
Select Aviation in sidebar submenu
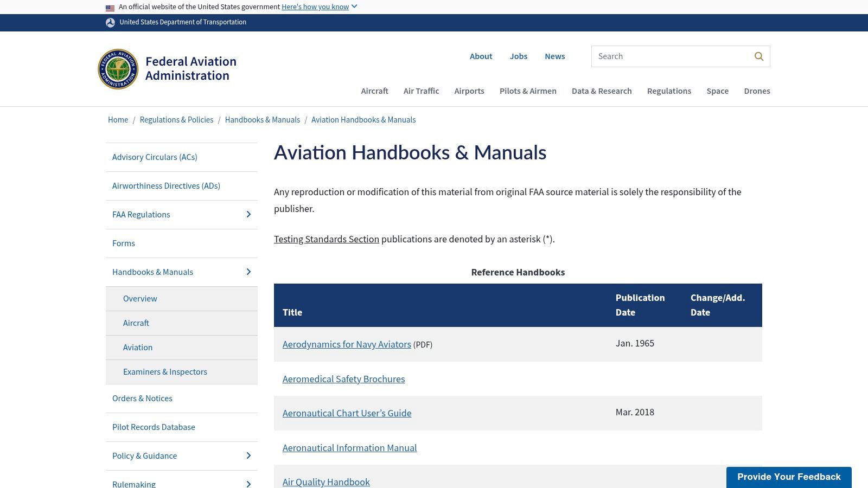pos(138,348)
